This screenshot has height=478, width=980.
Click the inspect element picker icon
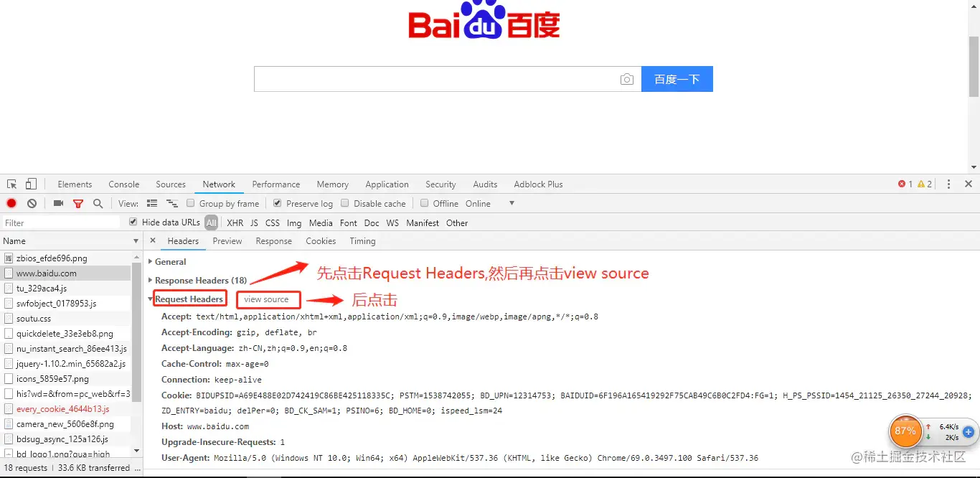(x=12, y=184)
